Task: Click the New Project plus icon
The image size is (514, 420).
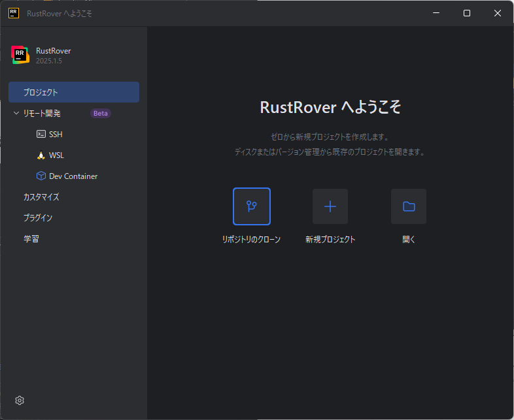Action: [x=330, y=206]
